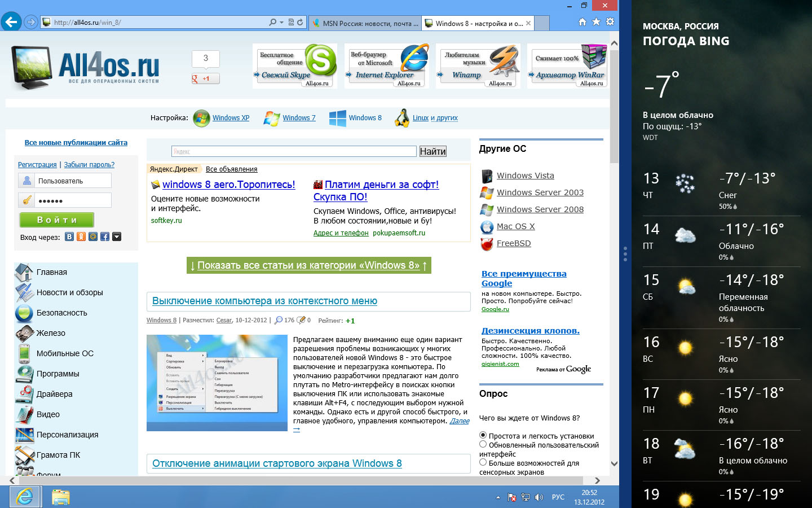Open the WinRar archiver banner
The height and width of the screenshot is (508, 812).
coord(569,66)
